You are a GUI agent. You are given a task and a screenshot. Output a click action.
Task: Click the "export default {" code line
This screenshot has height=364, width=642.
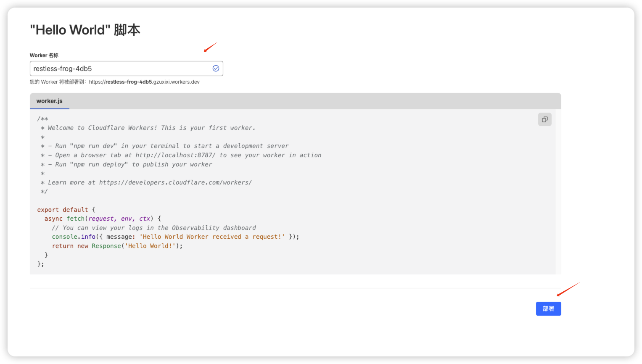pos(66,210)
